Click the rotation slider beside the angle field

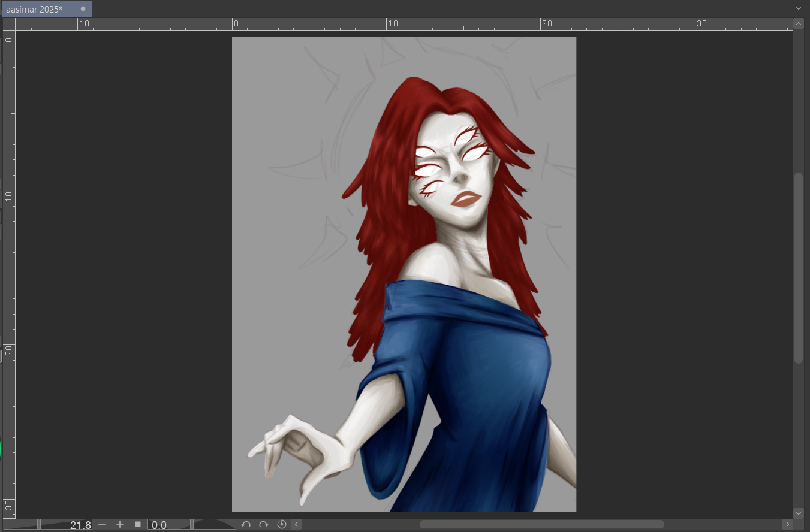pyautogui.click(x=213, y=525)
